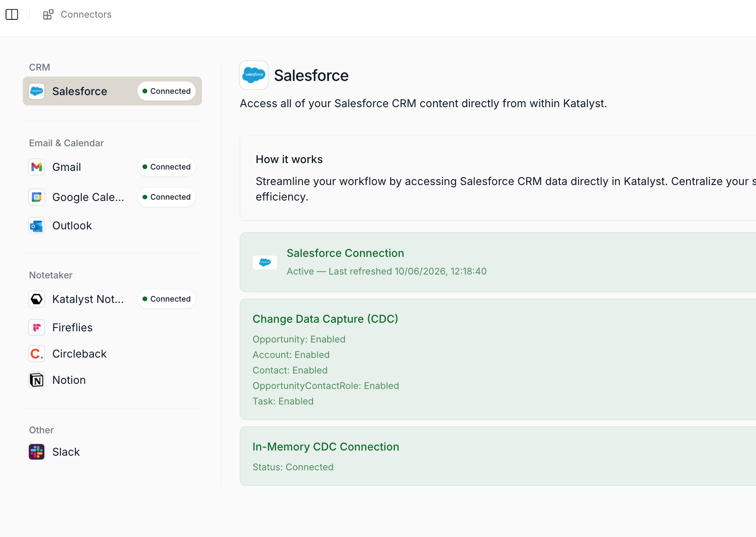The image size is (756, 537).
Task: Click the Connected badge next to Salesforce
Action: click(x=167, y=91)
